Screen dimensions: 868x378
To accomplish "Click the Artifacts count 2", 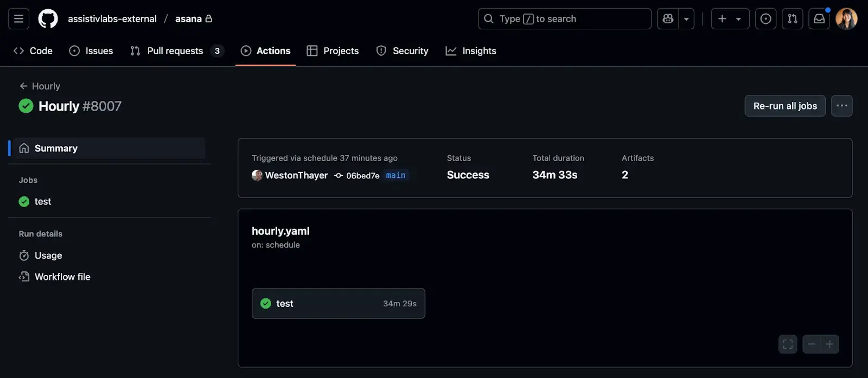I will pyautogui.click(x=625, y=175).
